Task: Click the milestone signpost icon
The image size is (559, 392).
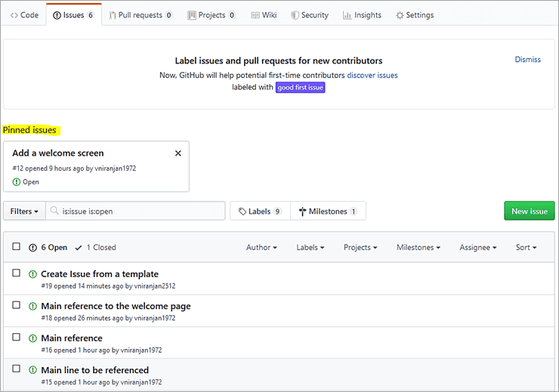Action: [302, 211]
